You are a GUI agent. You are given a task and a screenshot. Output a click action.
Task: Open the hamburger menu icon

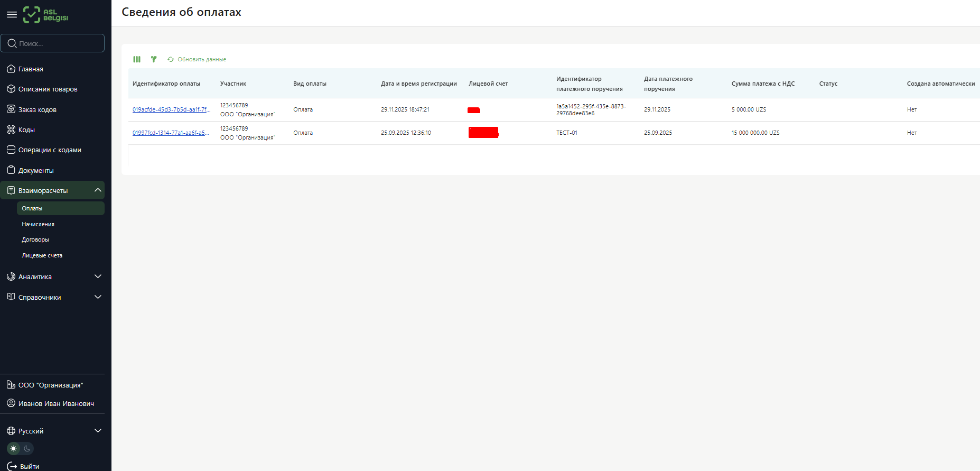point(12,15)
